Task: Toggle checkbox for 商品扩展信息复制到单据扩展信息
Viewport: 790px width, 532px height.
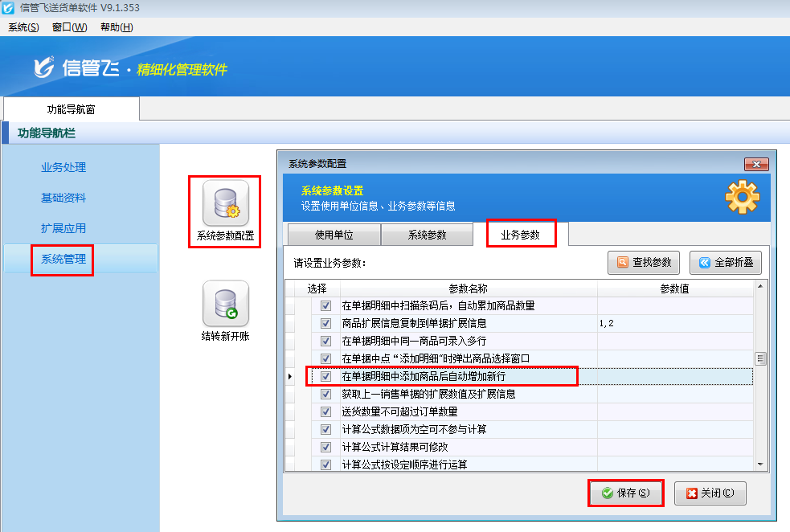Action: click(x=326, y=323)
